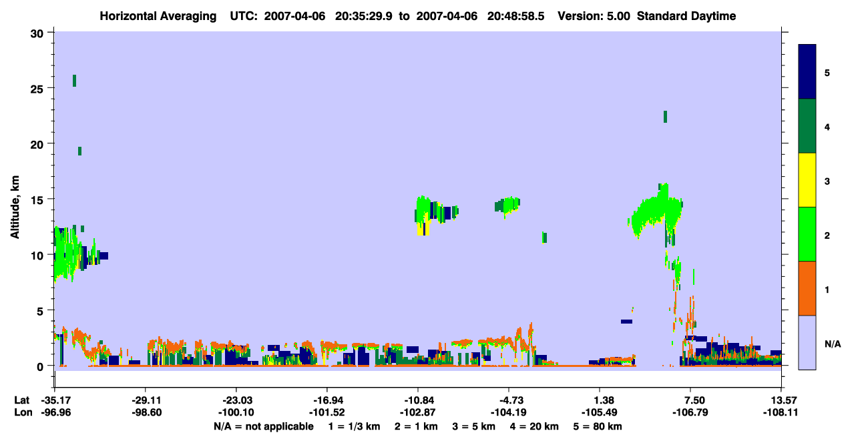This screenshot has width=868, height=445.
Task: Click the longitude value -100.10
Action: pos(236,413)
